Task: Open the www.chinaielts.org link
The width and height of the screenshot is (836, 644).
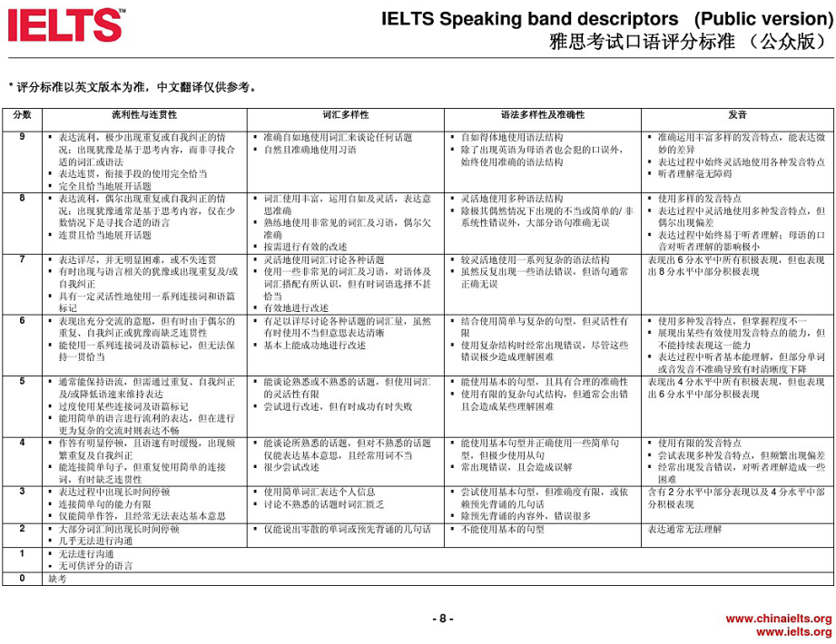Action: click(780, 619)
